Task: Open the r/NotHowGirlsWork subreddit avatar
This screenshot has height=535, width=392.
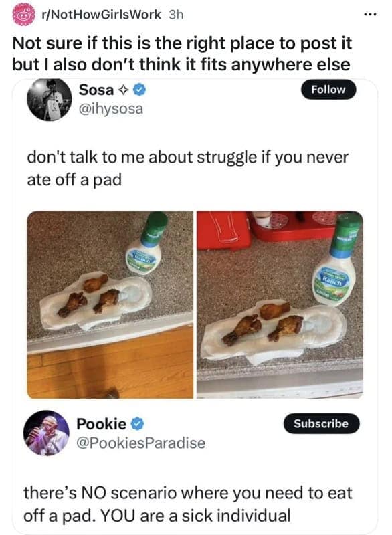Action: click(24, 14)
